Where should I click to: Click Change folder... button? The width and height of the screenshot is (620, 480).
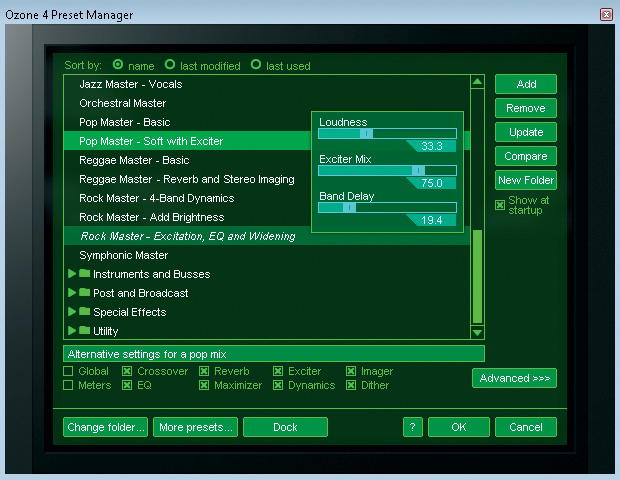click(x=106, y=427)
